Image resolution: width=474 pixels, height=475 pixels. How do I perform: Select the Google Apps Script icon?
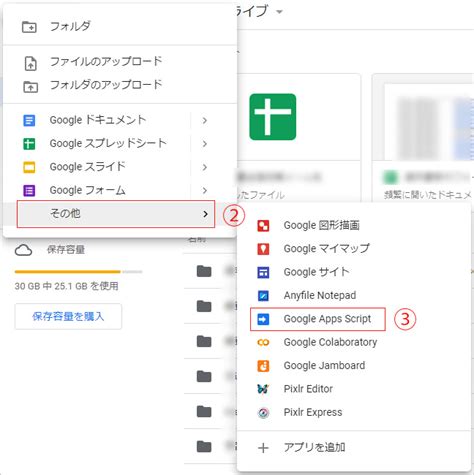click(x=263, y=319)
